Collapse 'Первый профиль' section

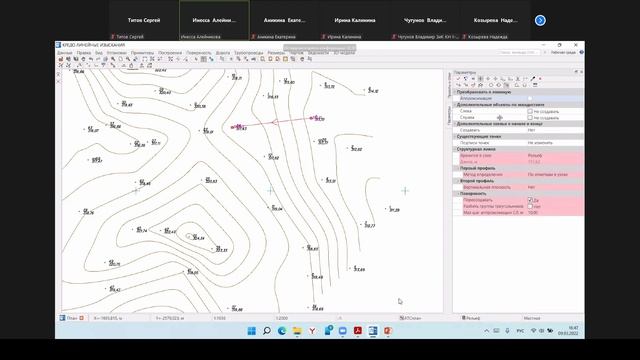458,168
